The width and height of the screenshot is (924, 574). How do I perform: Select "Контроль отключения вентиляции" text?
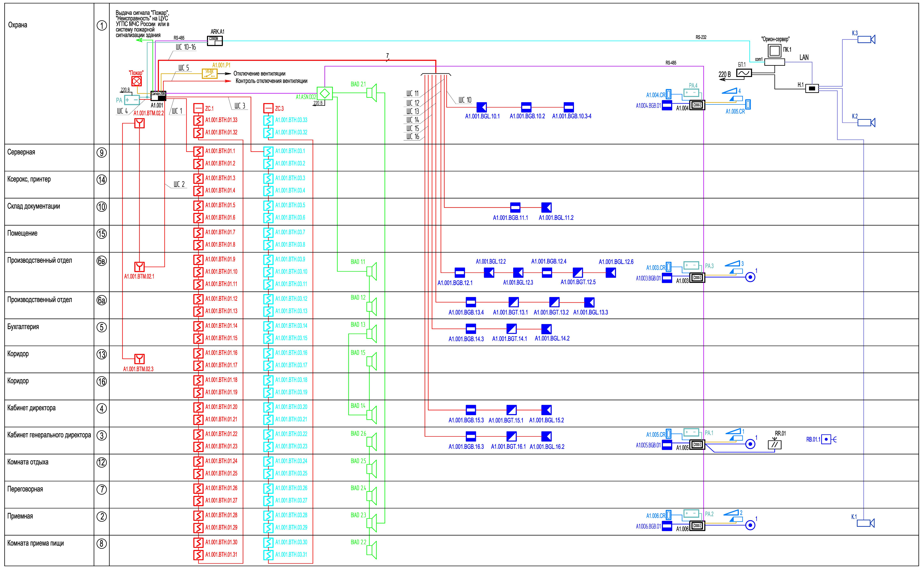(x=271, y=81)
